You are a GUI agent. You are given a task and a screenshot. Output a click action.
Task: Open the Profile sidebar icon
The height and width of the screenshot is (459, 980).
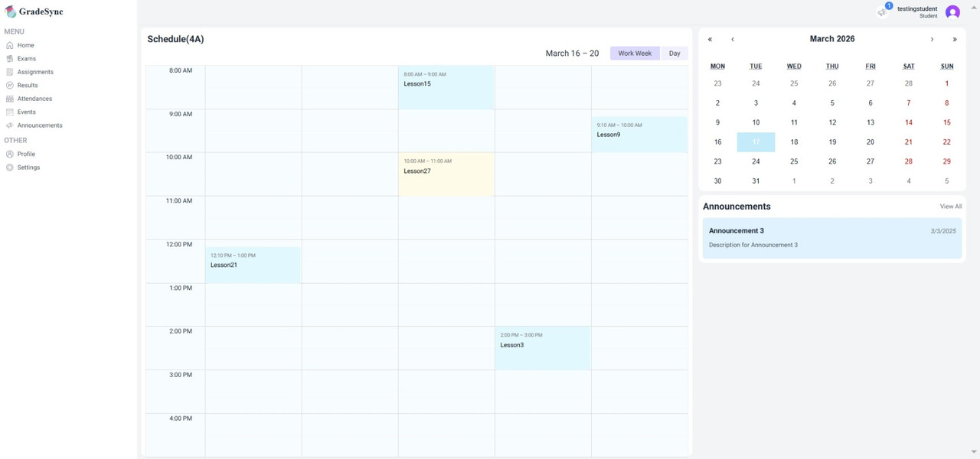(x=9, y=154)
